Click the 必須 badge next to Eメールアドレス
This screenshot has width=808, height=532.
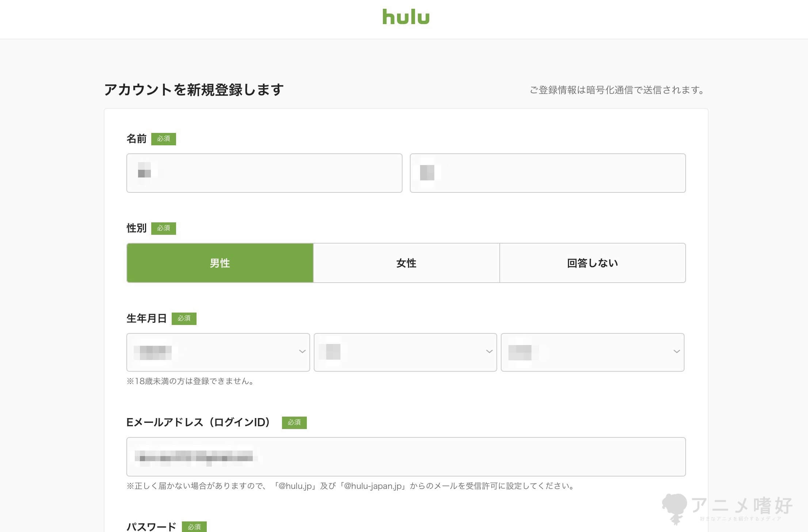coord(294,422)
